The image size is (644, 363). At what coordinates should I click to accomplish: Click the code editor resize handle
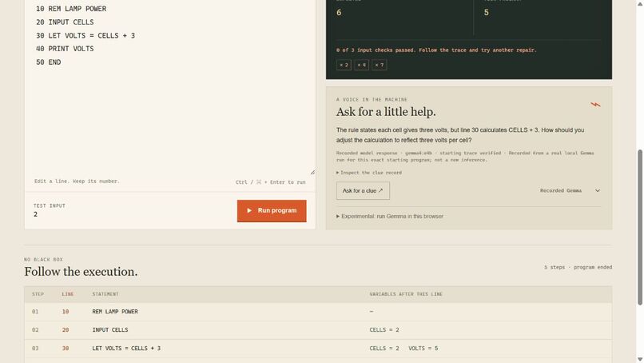312,172
